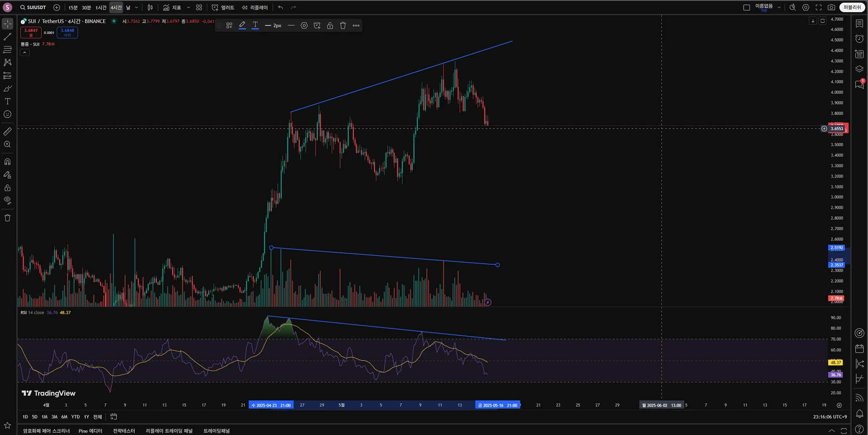Screen dimensions: 868x435
Task: Select the ruler measure tool
Action: 8,131
